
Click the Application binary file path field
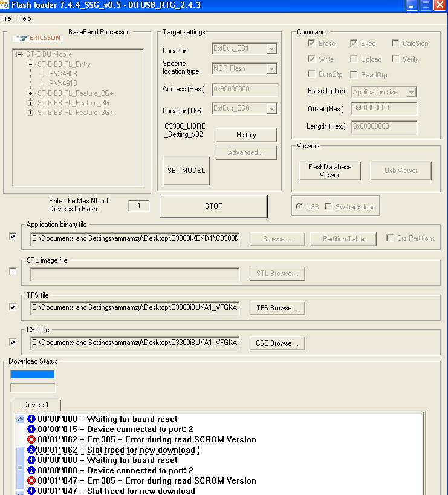[135, 238]
